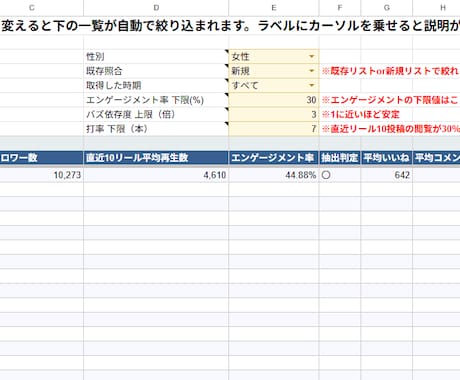This screenshot has height=380, width=460.
Task: Select column D header
Action: (x=156, y=8)
